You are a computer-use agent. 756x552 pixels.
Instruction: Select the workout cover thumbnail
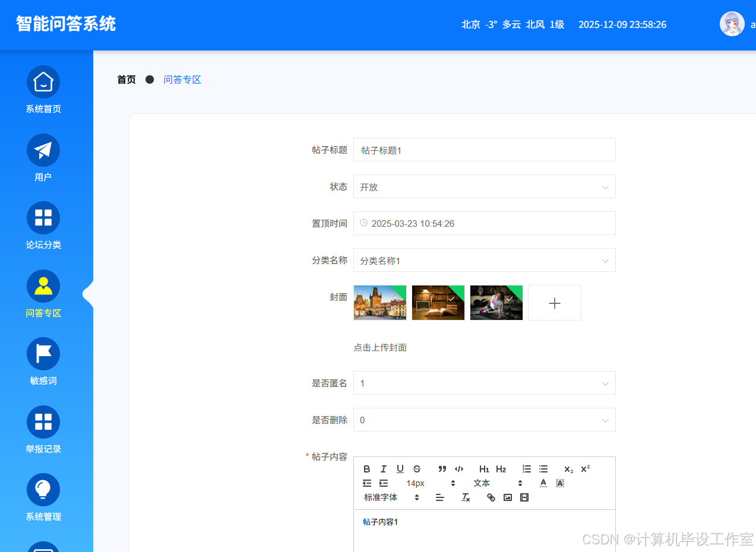(496, 303)
